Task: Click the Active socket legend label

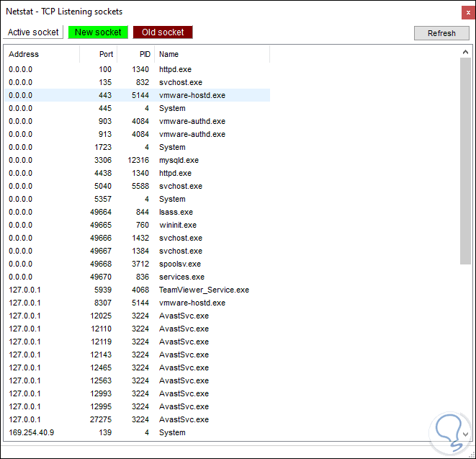Action: point(33,32)
